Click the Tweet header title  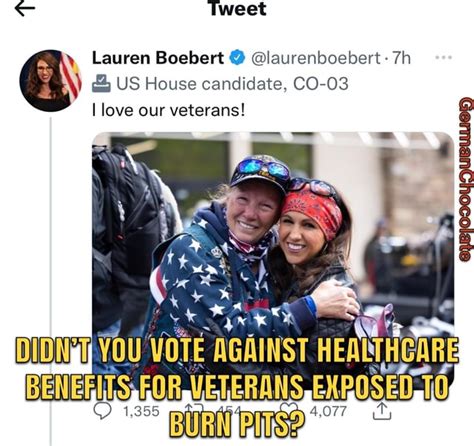tap(238, 8)
